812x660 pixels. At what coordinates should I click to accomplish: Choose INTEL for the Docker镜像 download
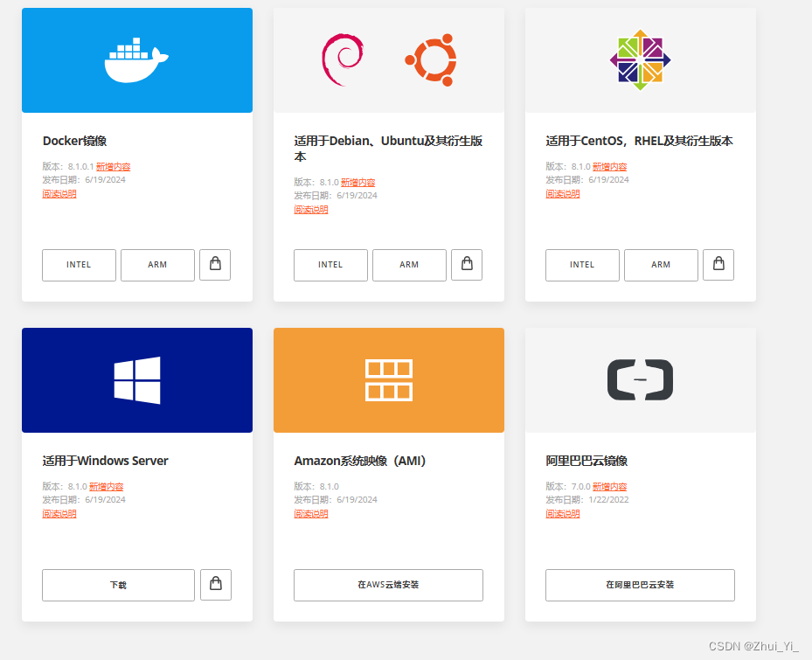[80, 265]
